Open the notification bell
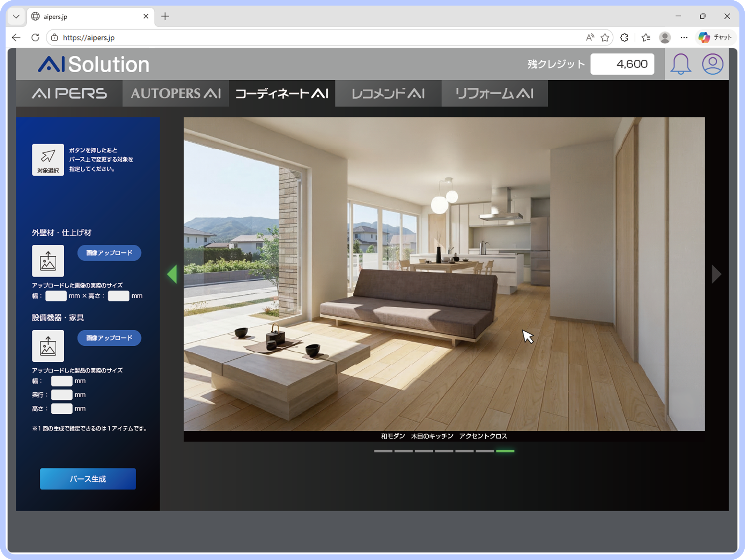The width and height of the screenshot is (745, 560). (x=680, y=64)
